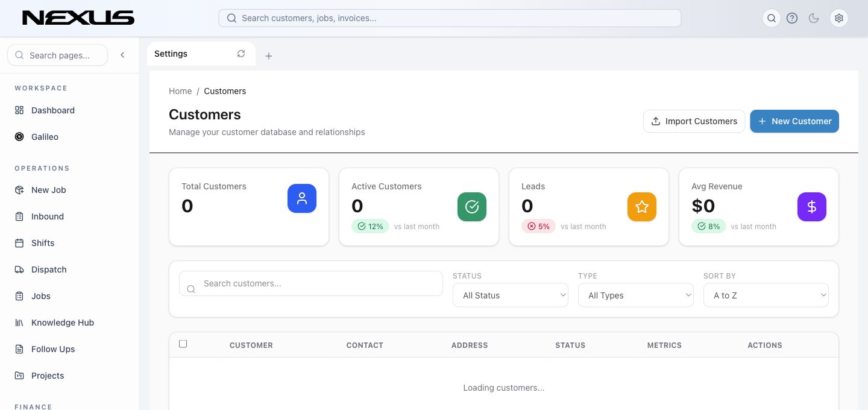The image size is (868, 410).
Task: Click the Jobs clipboard icon
Action: 19,296
